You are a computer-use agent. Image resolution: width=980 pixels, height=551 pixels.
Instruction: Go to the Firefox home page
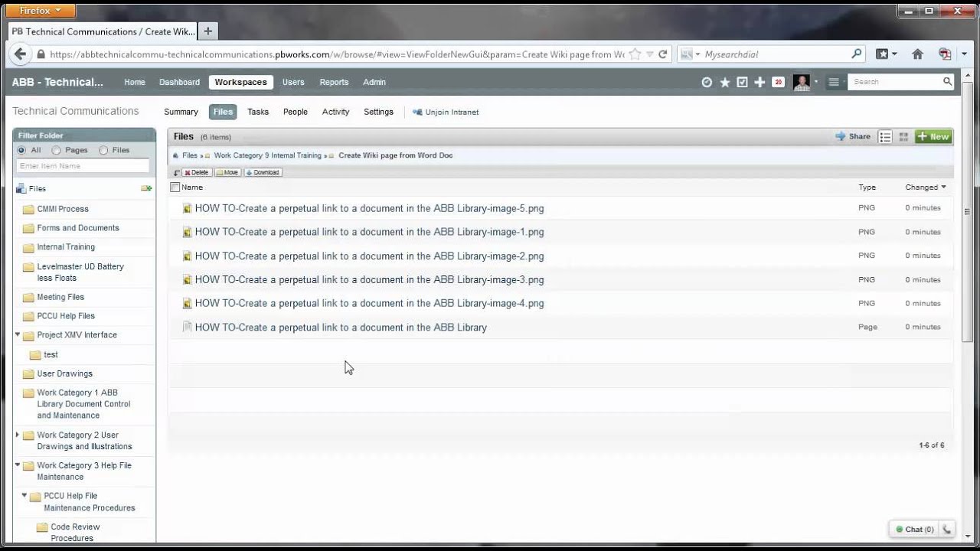tap(917, 54)
